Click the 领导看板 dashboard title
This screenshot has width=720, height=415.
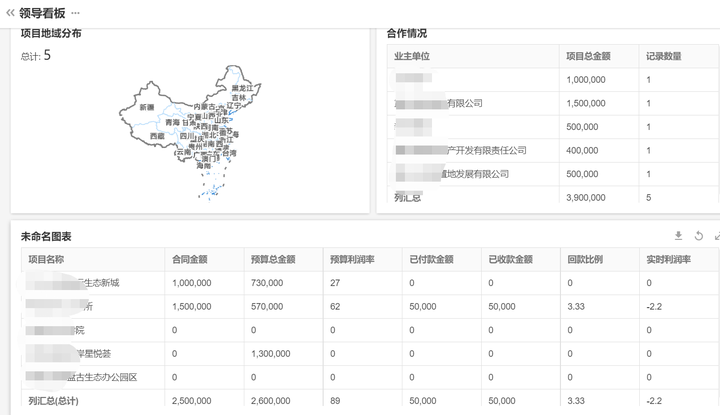pos(42,13)
